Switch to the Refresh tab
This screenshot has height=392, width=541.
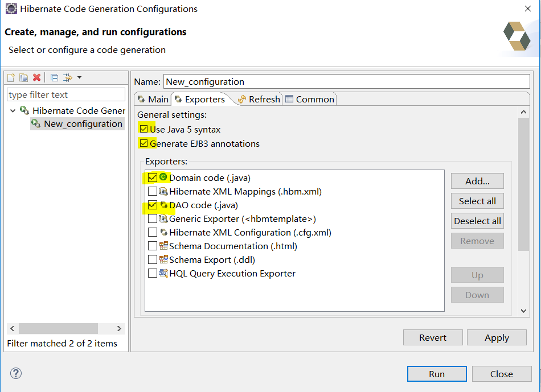(x=259, y=100)
